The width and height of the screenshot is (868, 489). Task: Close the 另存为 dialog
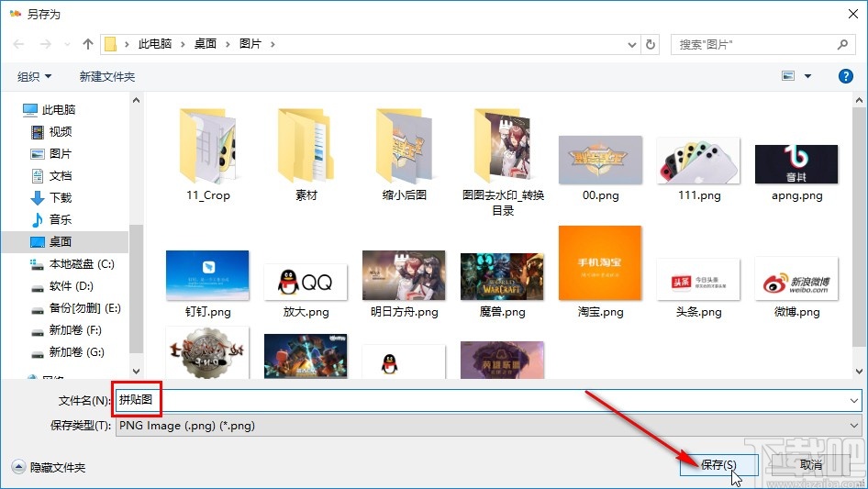click(x=853, y=14)
